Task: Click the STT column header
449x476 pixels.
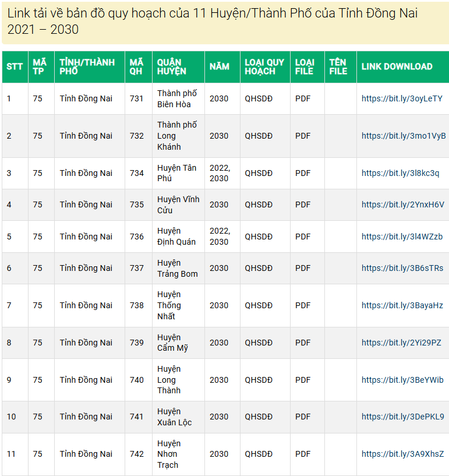Action: [15, 66]
